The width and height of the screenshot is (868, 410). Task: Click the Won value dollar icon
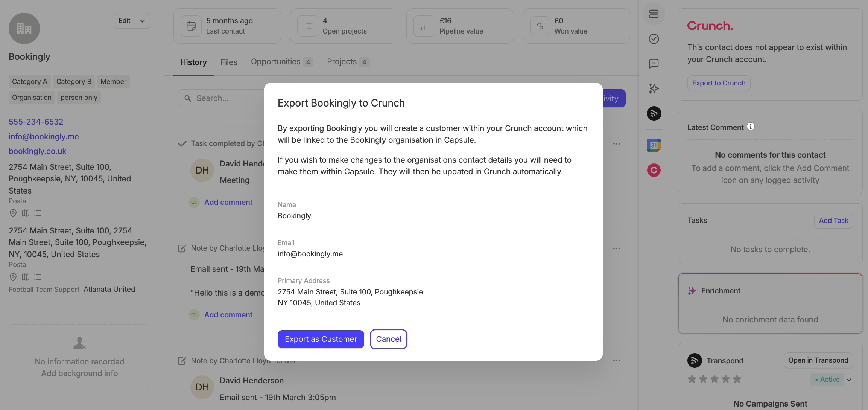coord(540,26)
